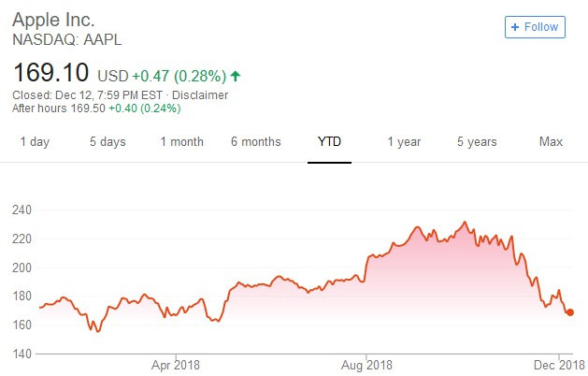Select the 1 month range tab
Viewport: 588px width, 376px height.
(x=182, y=142)
